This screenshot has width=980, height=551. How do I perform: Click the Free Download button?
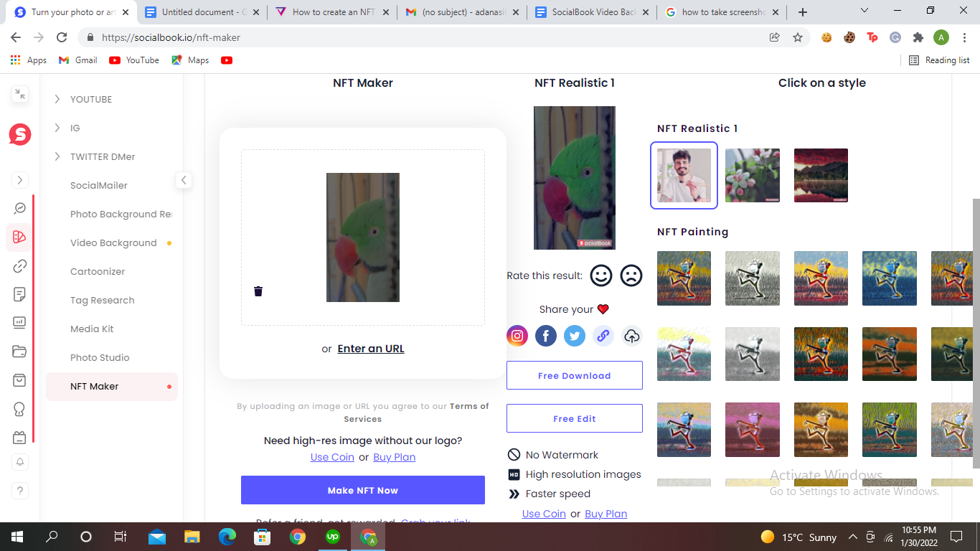click(x=575, y=375)
